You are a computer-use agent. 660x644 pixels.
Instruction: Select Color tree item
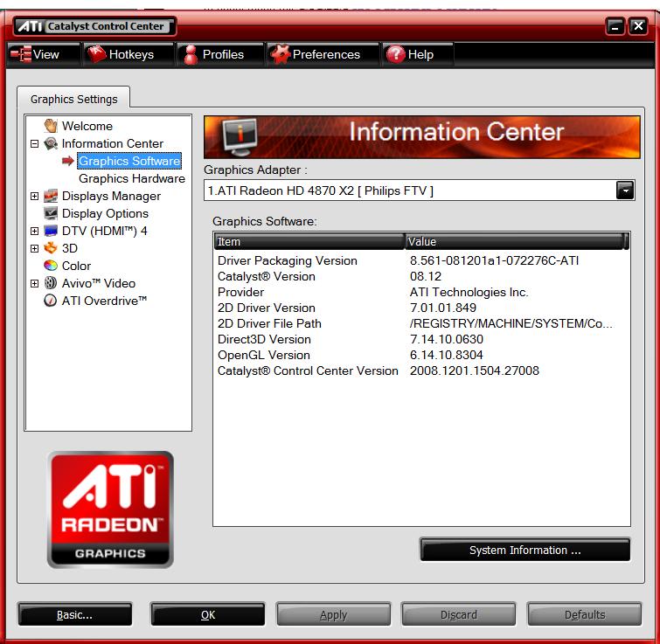[76, 266]
